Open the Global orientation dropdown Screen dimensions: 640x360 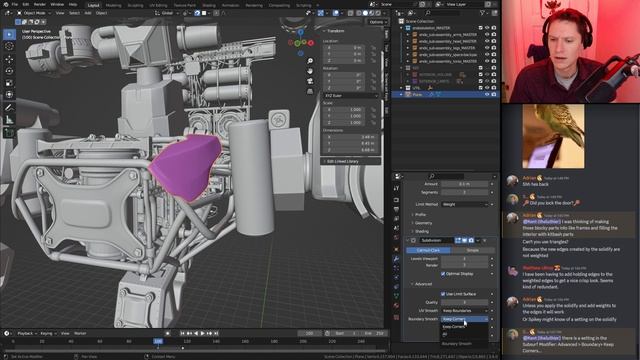(167, 13)
